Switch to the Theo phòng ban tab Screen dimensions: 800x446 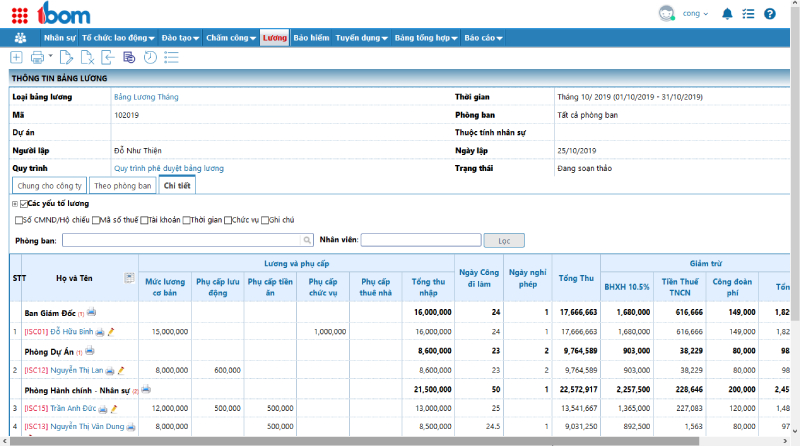click(x=122, y=186)
